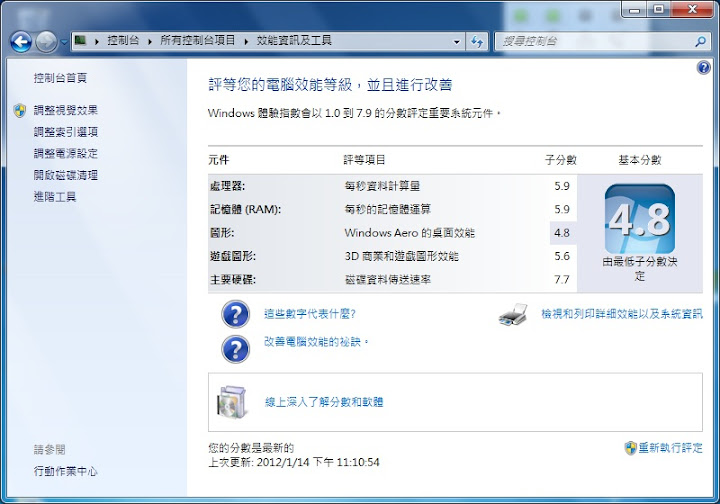Image resolution: width=720 pixels, height=504 pixels.
Task: Minimize the control panel window
Action: click(x=635, y=10)
